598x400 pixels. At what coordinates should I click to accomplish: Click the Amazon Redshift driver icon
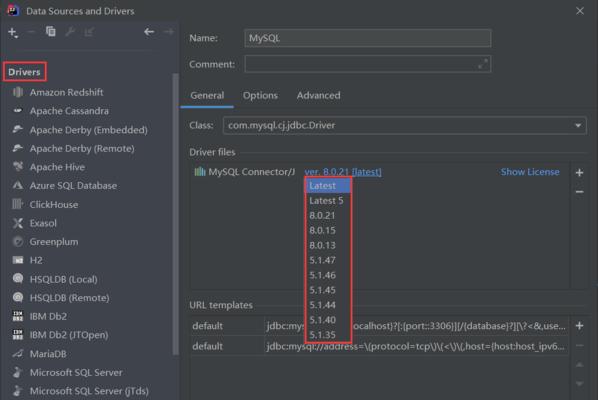coord(18,92)
